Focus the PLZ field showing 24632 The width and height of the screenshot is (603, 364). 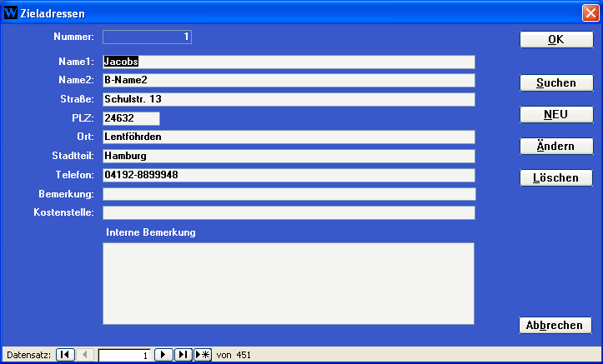click(131, 119)
